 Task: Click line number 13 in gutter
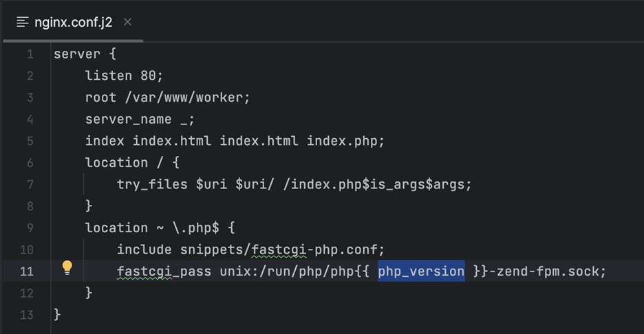pos(26,315)
